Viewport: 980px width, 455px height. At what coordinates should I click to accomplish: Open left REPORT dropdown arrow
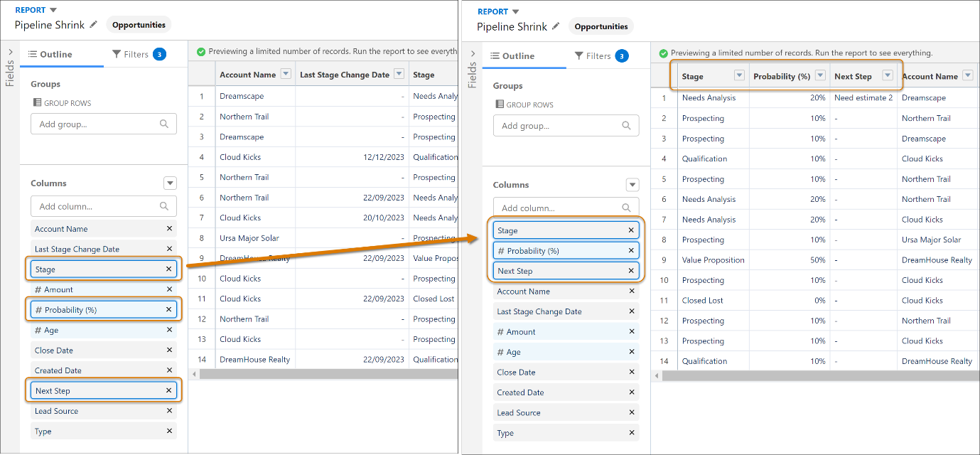pyautogui.click(x=53, y=10)
